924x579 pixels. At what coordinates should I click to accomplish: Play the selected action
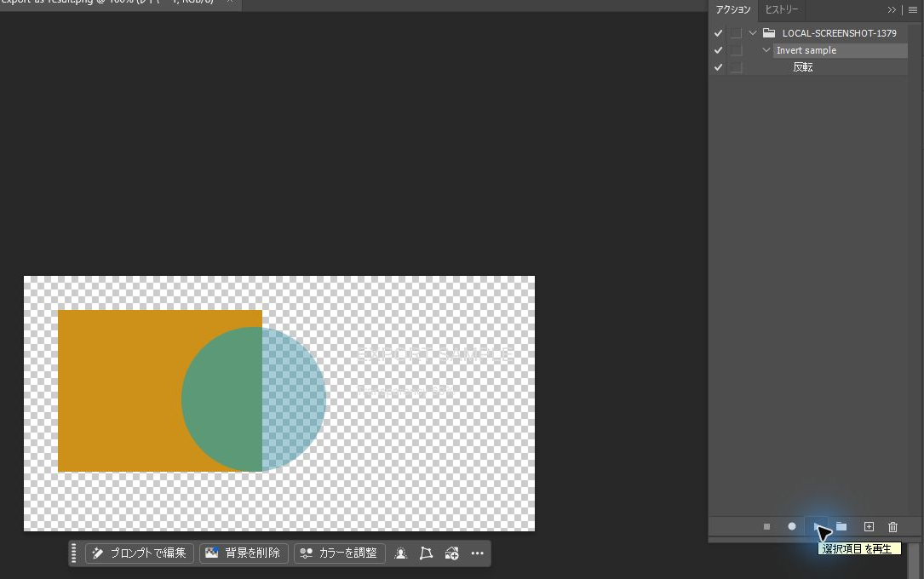817,526
